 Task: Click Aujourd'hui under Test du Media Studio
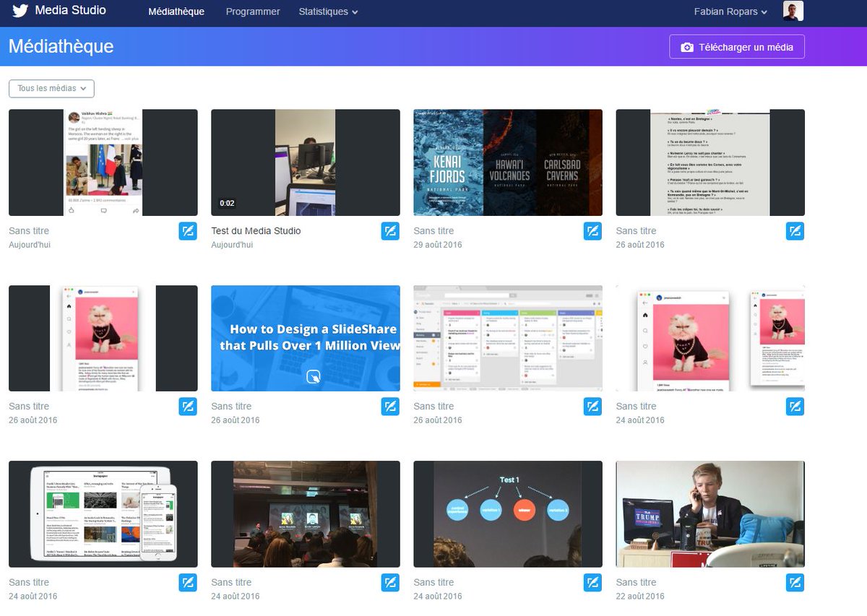232,245
